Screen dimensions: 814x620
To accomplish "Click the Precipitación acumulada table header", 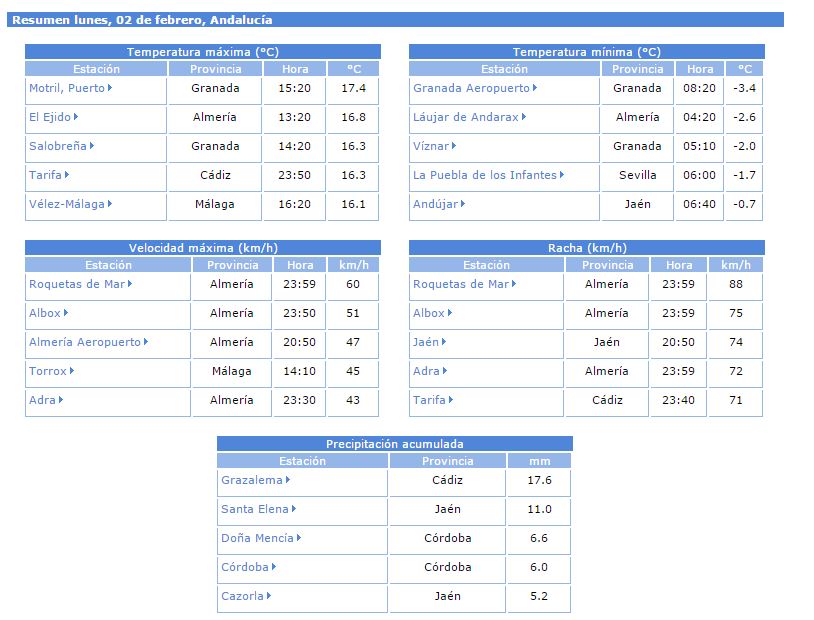I will point(394,444).
